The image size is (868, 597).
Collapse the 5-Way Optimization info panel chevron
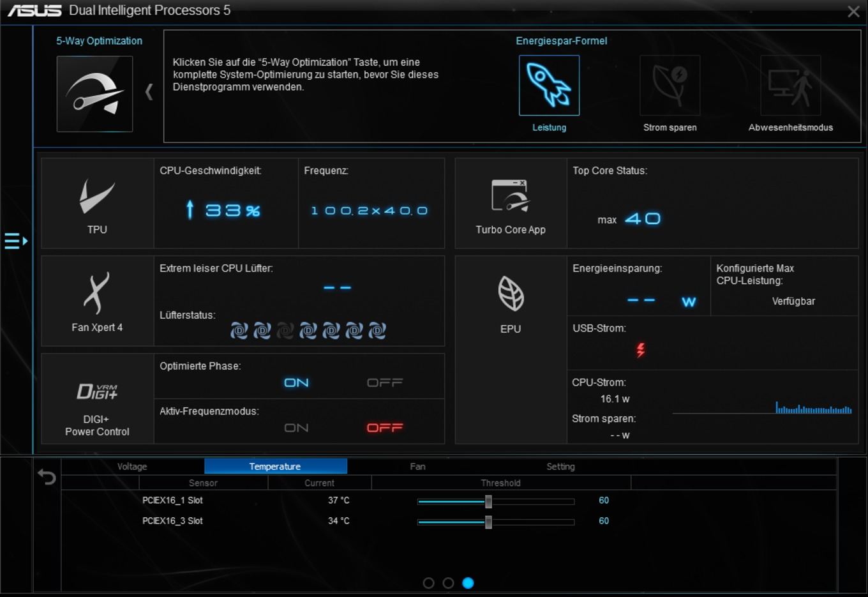tap(149, 92)
